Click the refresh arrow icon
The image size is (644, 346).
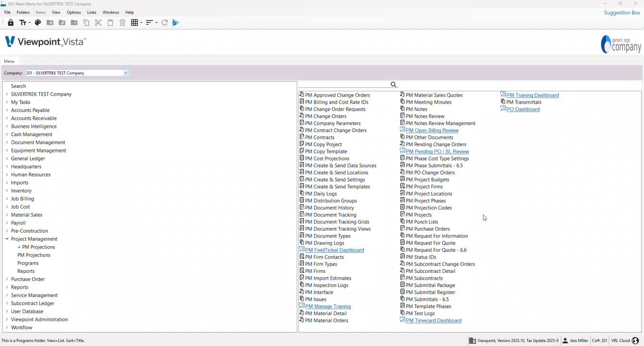pos(164,23)
